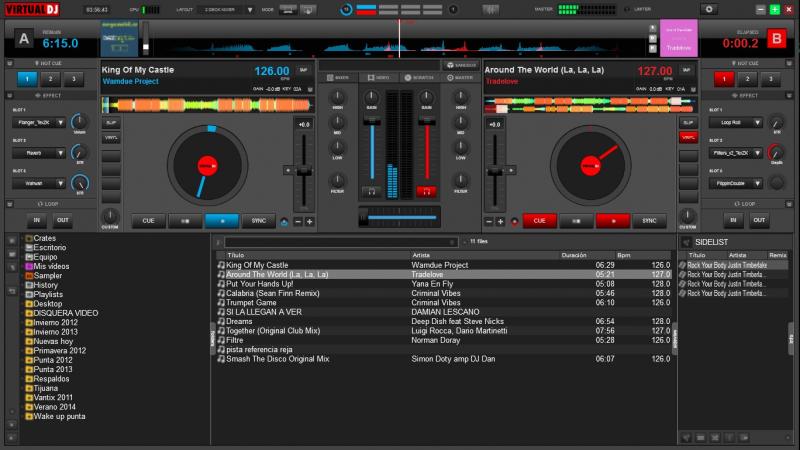
Task: Click the headphone cue icon on the right mixer channel
Action: coord(427,190)
